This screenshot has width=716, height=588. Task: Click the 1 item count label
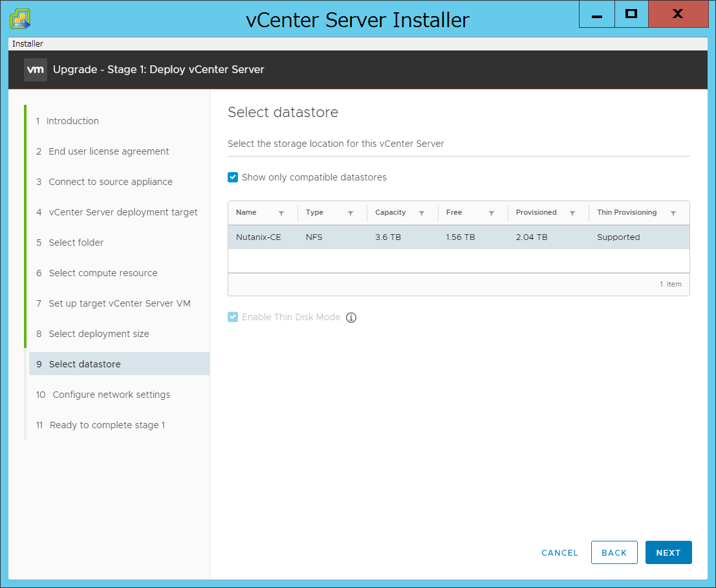670,284
